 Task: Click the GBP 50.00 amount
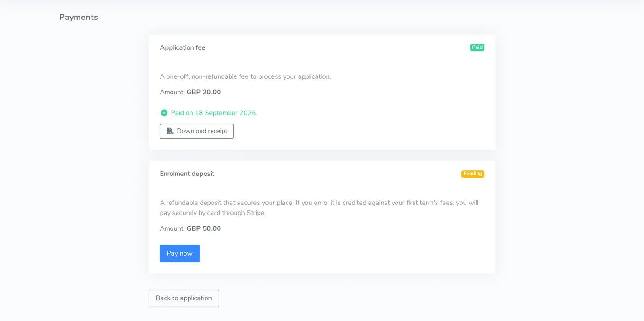click(x=204, y=228)
